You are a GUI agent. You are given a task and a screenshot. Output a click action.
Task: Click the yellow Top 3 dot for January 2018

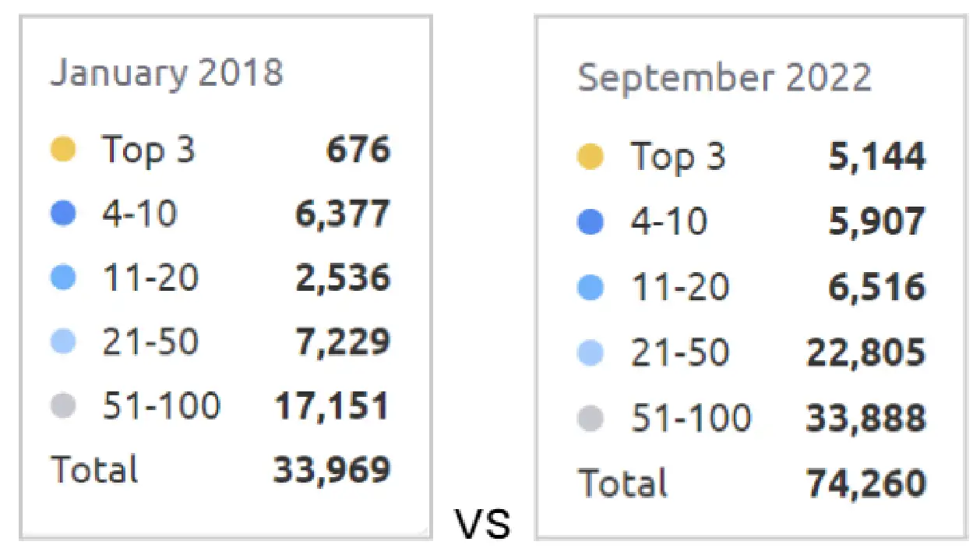coord(62,149)
